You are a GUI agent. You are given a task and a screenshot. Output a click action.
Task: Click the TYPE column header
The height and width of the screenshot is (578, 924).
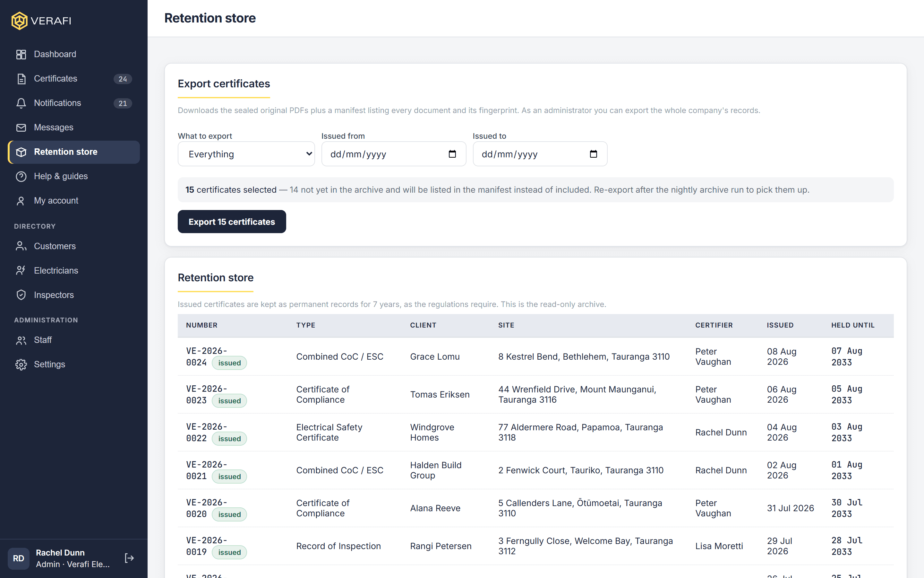tap(305, 325)
